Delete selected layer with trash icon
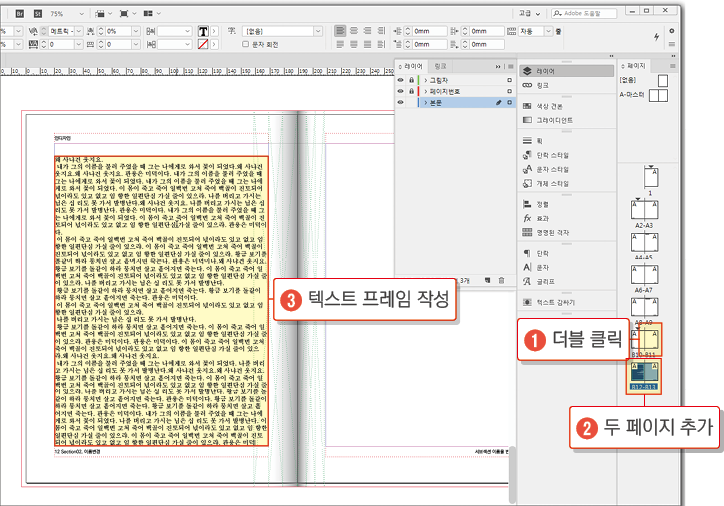The width and height of the screenshot is (724, 506). tap(501, 280)
